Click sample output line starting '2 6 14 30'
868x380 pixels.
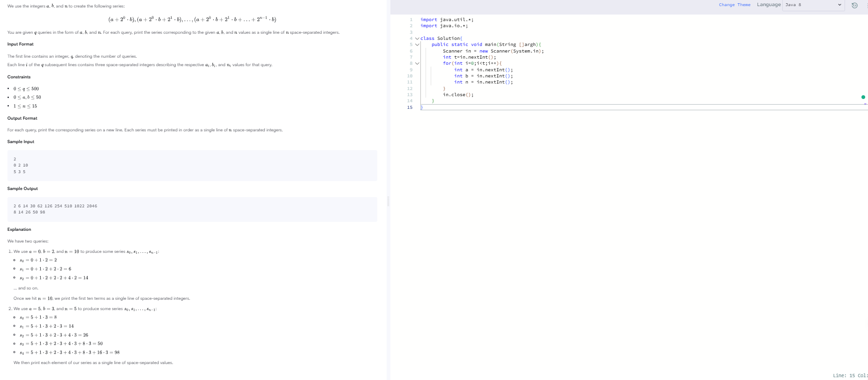click(55, 206)
